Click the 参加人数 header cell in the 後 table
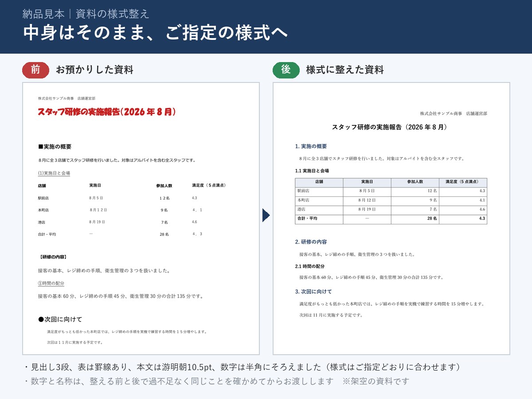Image resolution: width=532 pixels, height=399 pixels. [415, 182]
